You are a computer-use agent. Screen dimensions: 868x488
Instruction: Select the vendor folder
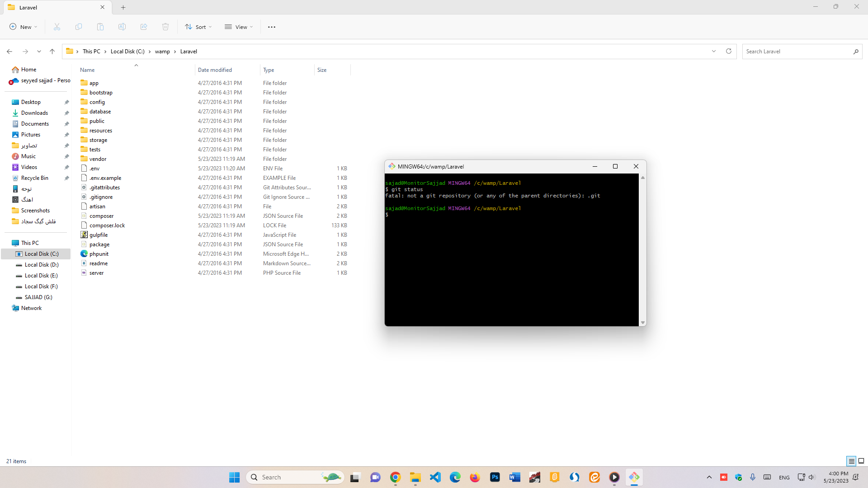pos(98,159)
